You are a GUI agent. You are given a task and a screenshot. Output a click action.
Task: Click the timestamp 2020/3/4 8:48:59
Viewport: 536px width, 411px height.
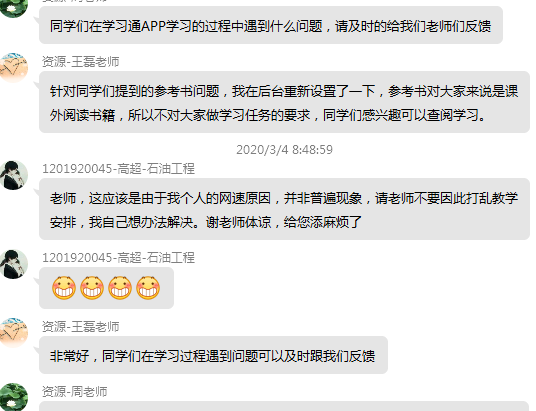click(x=284, y=149)
